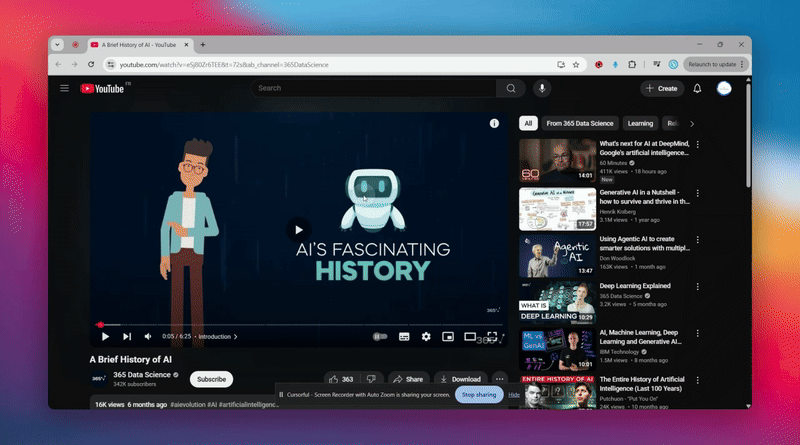The width and height of the screenshot is (800, 445).
Task: Click the search magnifier button
Action: (x=511, y=88)
